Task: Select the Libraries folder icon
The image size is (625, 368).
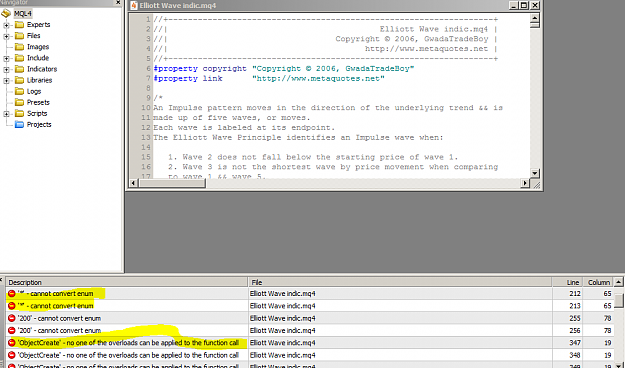Action: click(19, 81)
